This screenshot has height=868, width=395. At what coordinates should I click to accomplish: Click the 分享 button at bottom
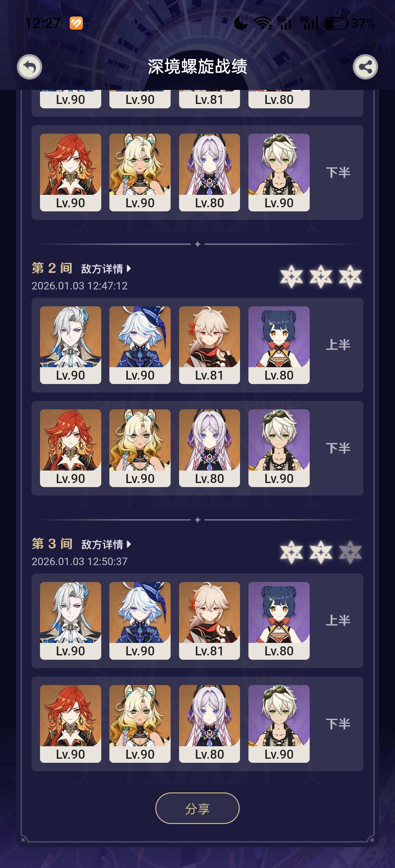[197, 808]
